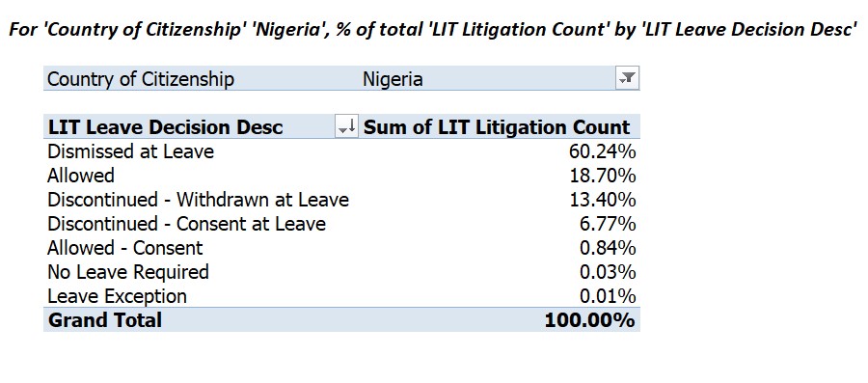
Task: Select the 6.77% value cell
Action: 608,224
